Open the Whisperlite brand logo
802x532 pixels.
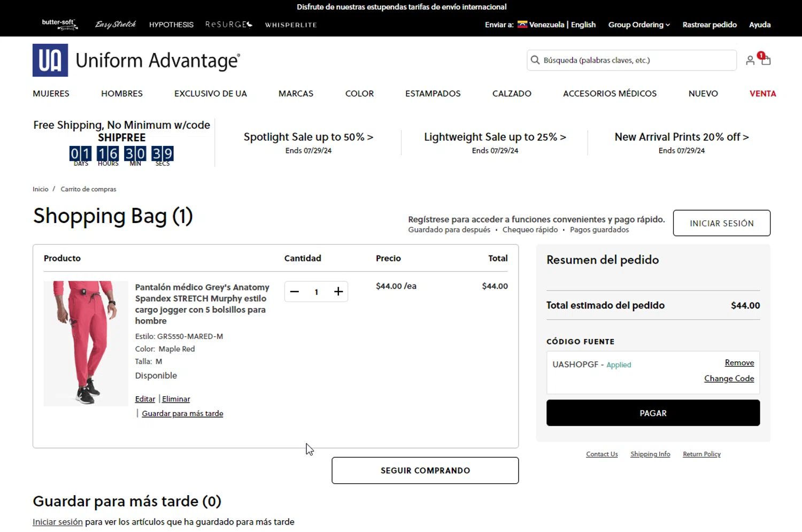click(291, 25)
